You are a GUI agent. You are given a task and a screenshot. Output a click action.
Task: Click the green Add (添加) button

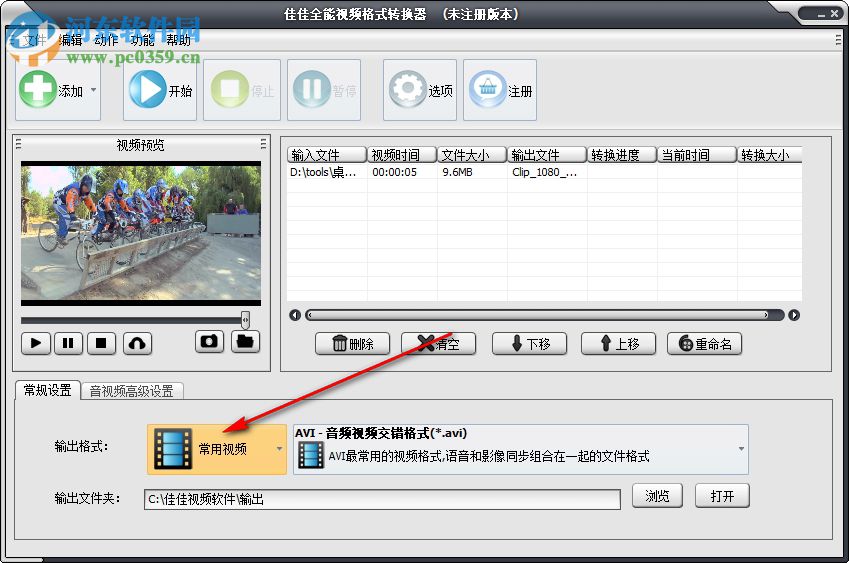(x=58, y=90)
